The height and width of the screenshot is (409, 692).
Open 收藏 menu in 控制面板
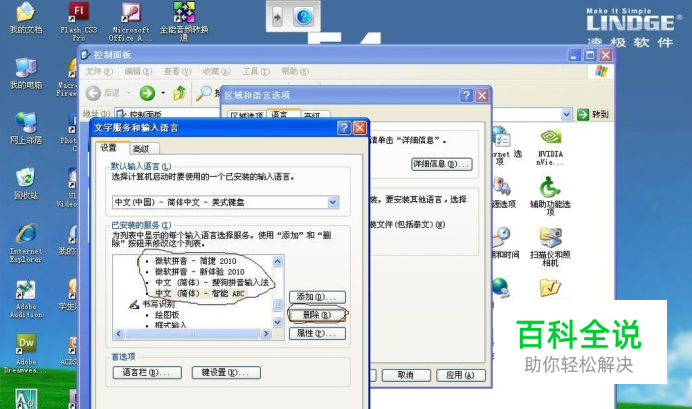click(x=217, y=71)
